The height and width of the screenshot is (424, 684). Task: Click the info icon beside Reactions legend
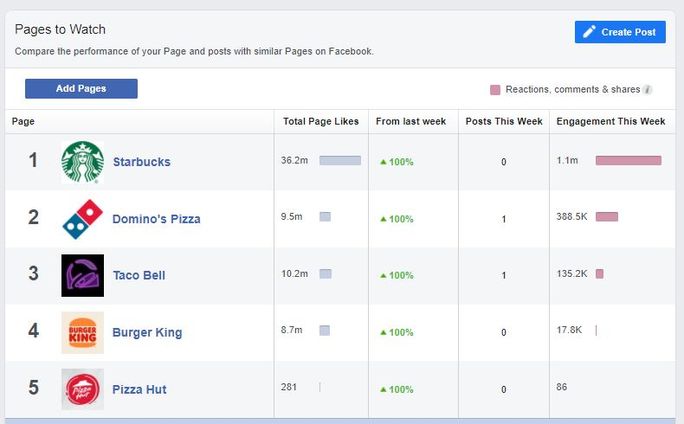pos(648,90)
